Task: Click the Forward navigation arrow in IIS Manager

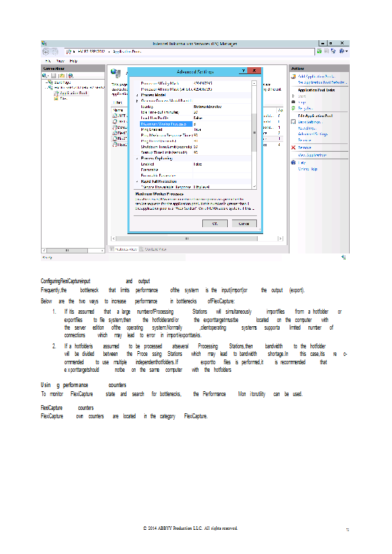Action: (55, 52)
